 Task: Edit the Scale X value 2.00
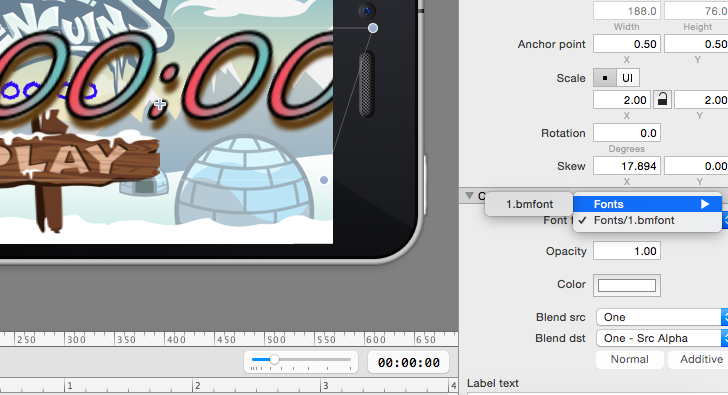coord(622,100)
